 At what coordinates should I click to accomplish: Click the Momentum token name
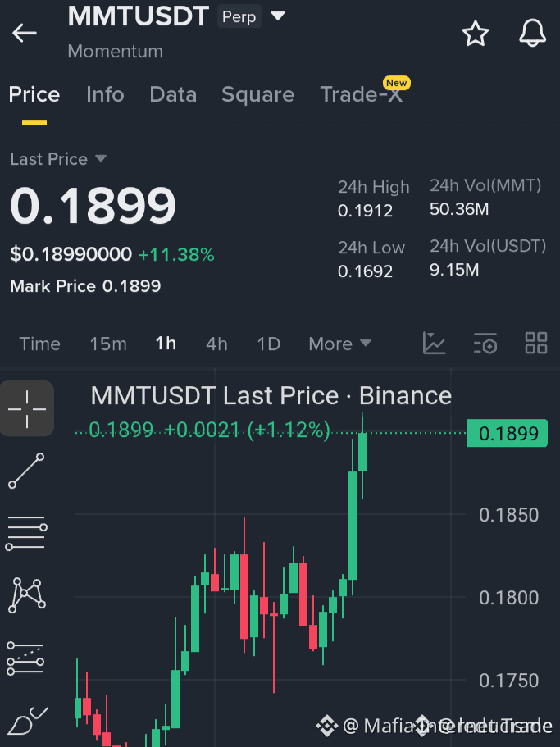click(116, 51)
